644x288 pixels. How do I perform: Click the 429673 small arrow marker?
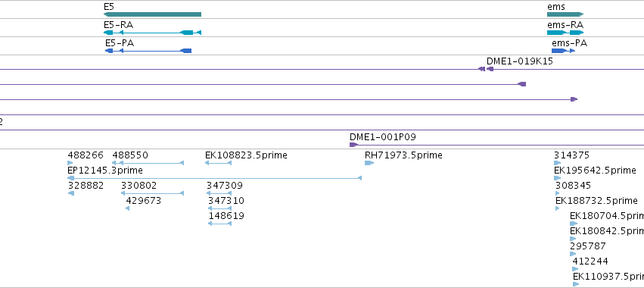[127, 208]
